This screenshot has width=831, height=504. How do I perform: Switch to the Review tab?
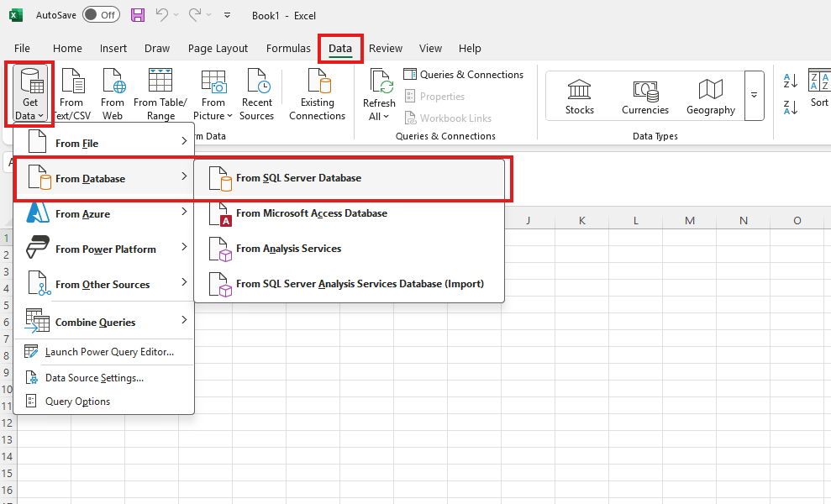point(386,48)
